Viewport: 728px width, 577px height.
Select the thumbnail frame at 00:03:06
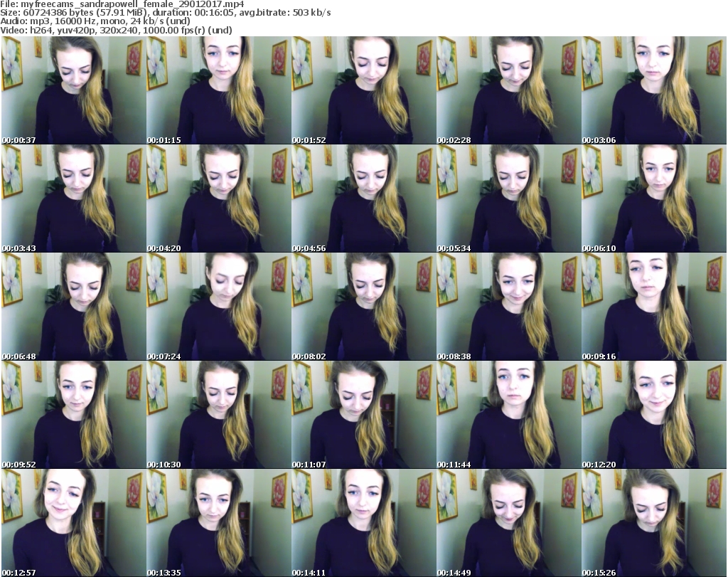654,90
